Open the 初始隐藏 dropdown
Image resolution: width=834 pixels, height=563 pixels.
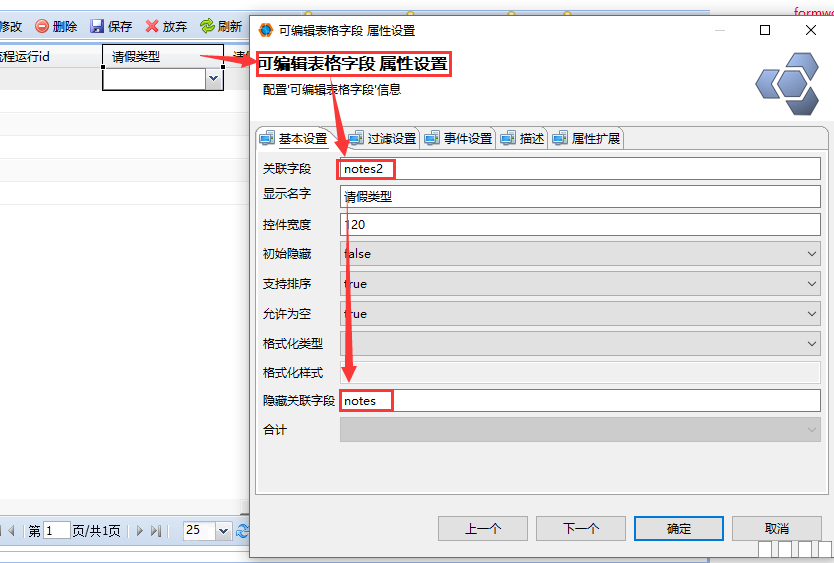click(811, 254)
